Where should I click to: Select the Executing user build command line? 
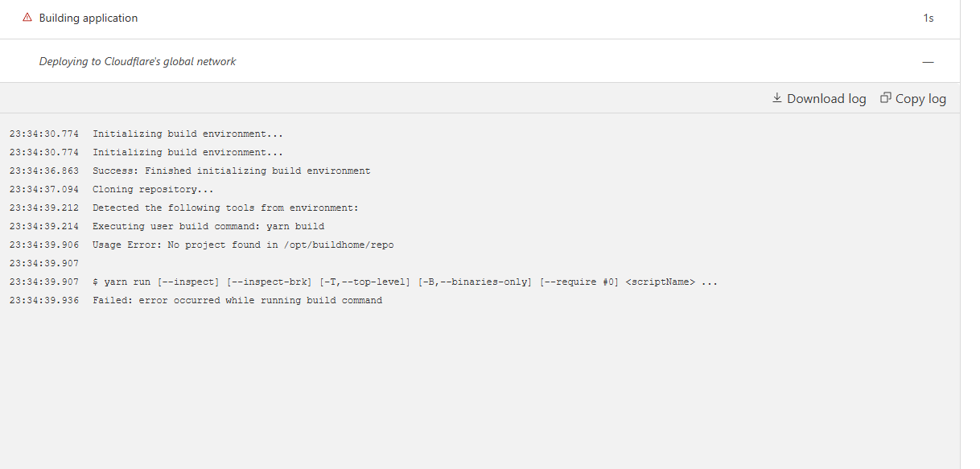[208, 227]
